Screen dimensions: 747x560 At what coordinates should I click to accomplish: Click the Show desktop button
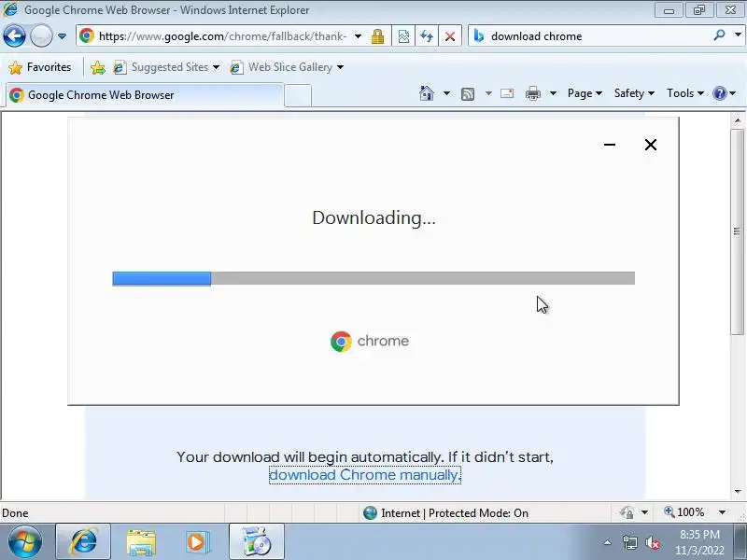(740, 541)
